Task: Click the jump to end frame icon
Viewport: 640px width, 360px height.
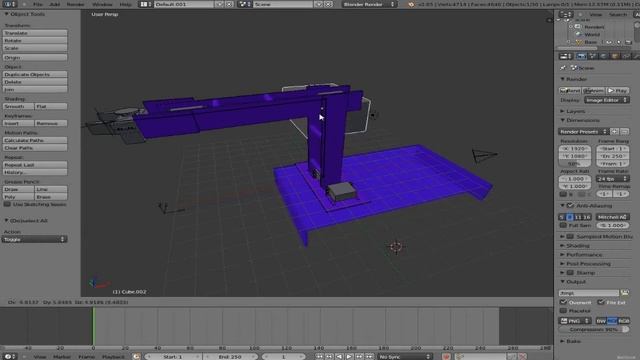Action: tap(369, 356)
